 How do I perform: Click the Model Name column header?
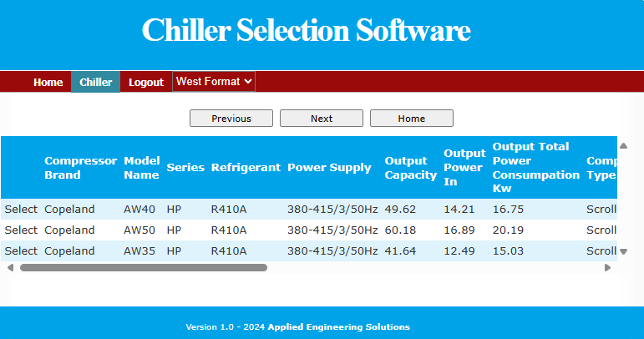tap(141, 168)
